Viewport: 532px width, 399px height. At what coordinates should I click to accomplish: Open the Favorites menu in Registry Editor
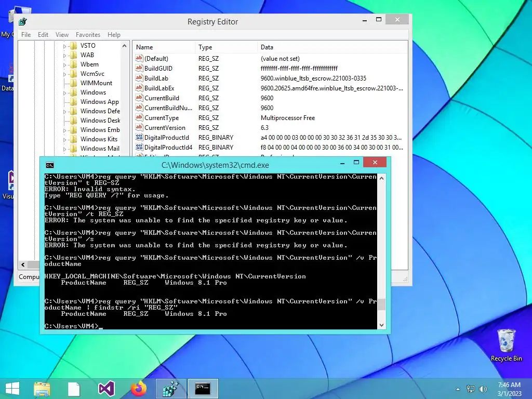88,35
